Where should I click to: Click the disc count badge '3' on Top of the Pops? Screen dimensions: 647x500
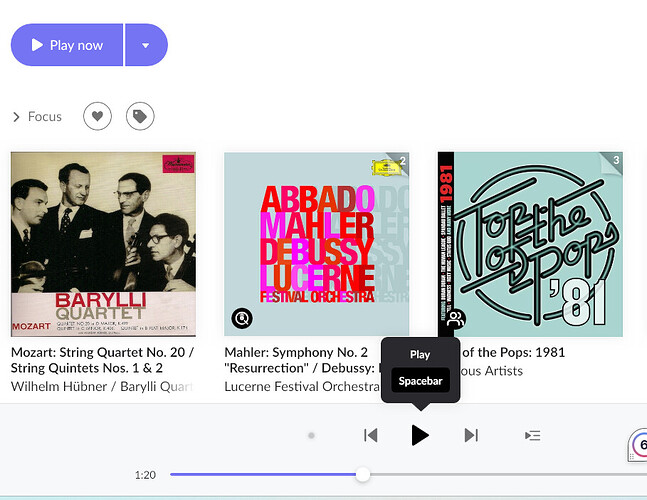(x=616, y=160)
